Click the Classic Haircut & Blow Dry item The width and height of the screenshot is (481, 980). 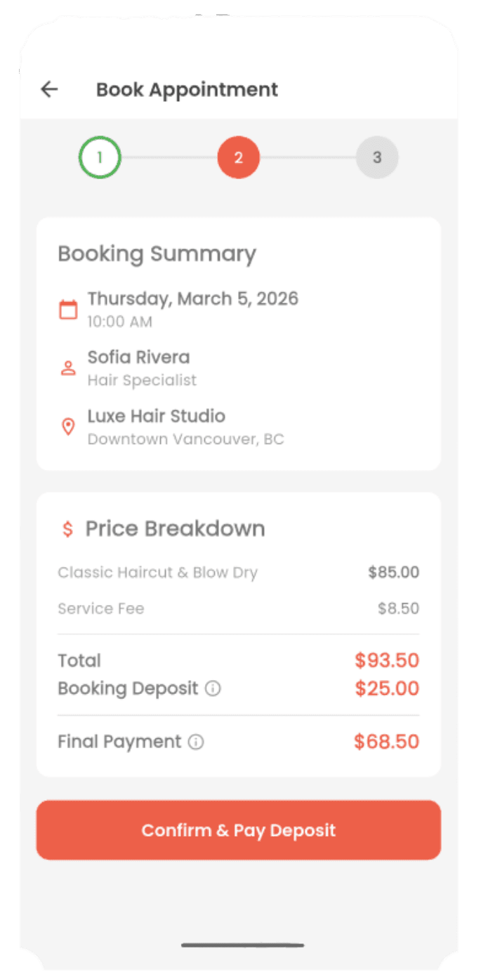click(x=157, y=573)
